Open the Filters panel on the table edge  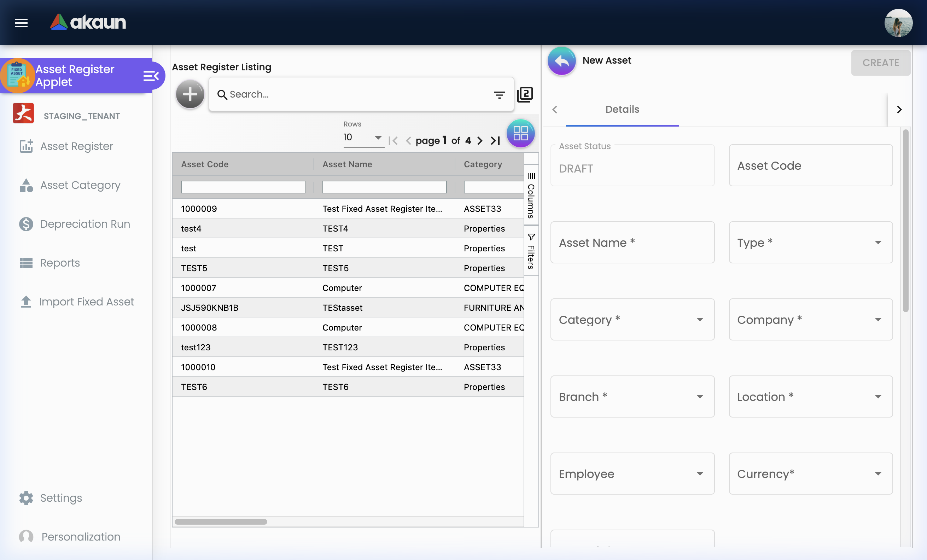pyautogui.click(x=532, y=250)
